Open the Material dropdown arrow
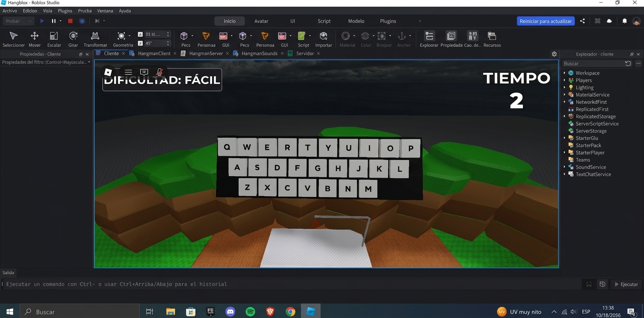Screen dimensions: 644x318 pyautogui.click(x=354, y=36)
